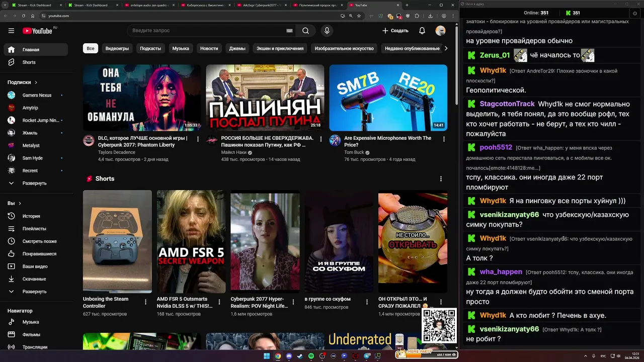Open Понравившиеся liked videos
Screen dimensions: 644x362
coord(36,254)
